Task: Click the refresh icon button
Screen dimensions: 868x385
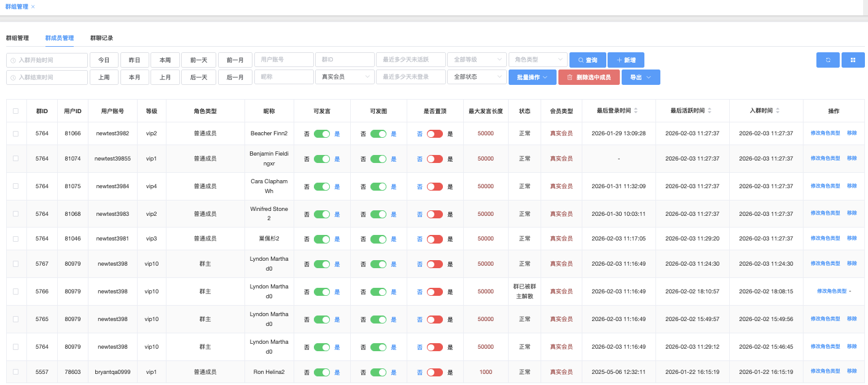Action: pyautogui.click(x=828, y=60)
